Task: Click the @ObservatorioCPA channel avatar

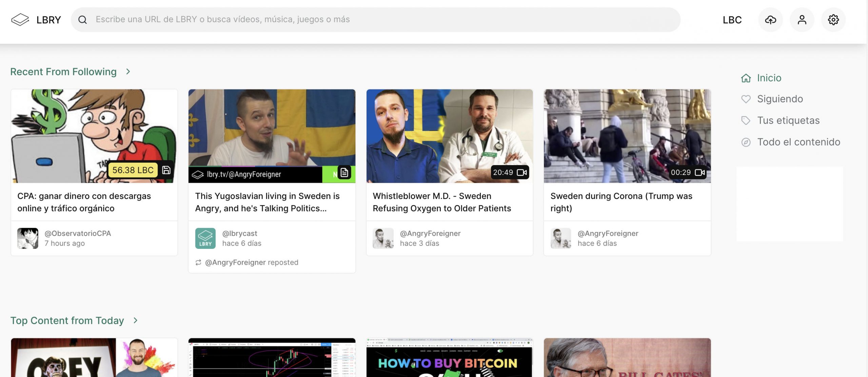Action: 28,238
